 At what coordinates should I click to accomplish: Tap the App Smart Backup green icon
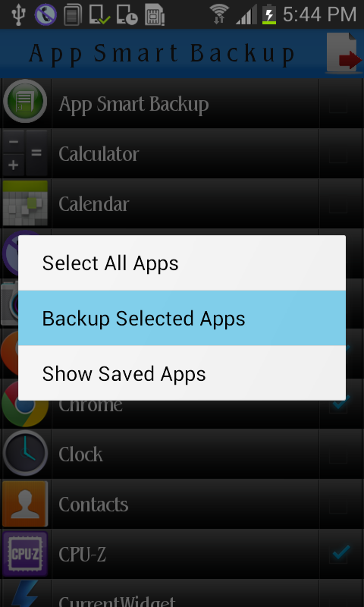[x=25, y=102]
